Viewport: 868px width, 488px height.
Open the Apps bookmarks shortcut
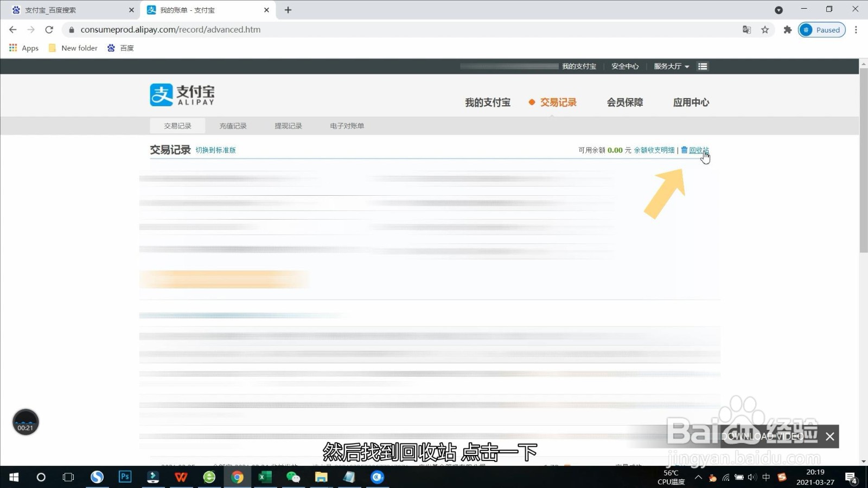(x=24, y=48)
